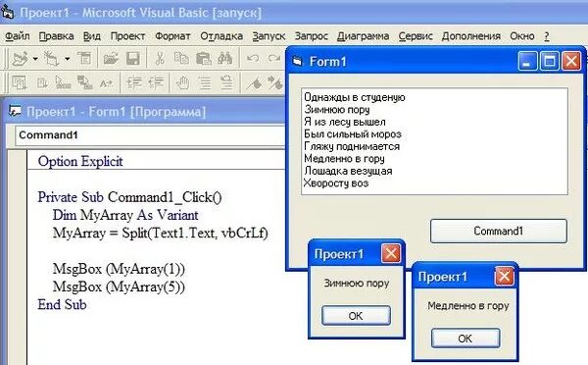
Task: Click the Add Form toolbar icon
Action: click(52, 59)
